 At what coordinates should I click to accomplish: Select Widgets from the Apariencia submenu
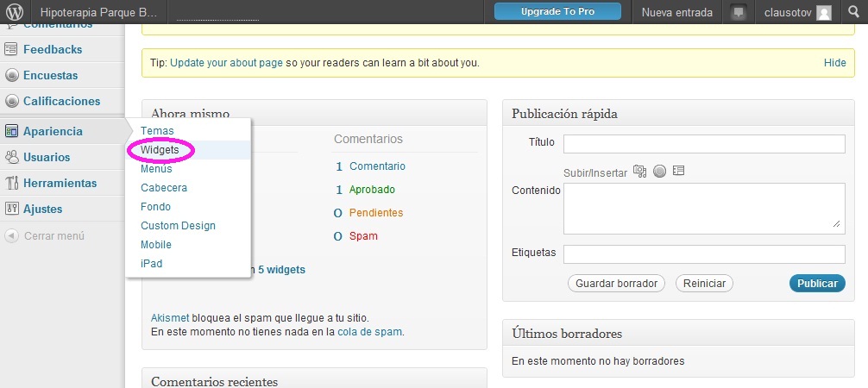click(160, 150)
